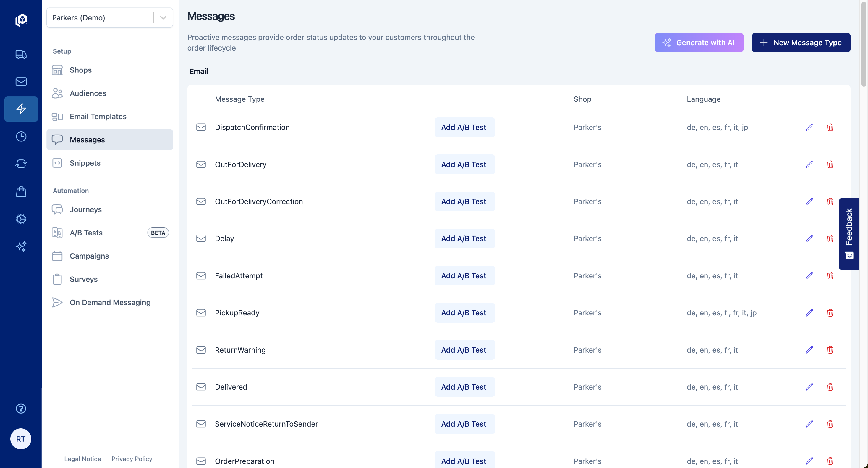Click the refresh arrows icon in left rail
Screen dimensions: 868x468
point(21,164)
